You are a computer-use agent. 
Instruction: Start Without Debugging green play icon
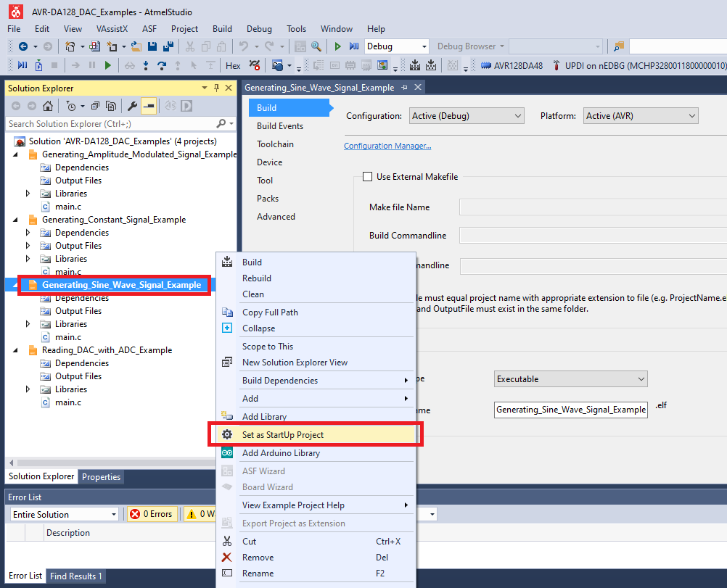(x=338, y=46)
